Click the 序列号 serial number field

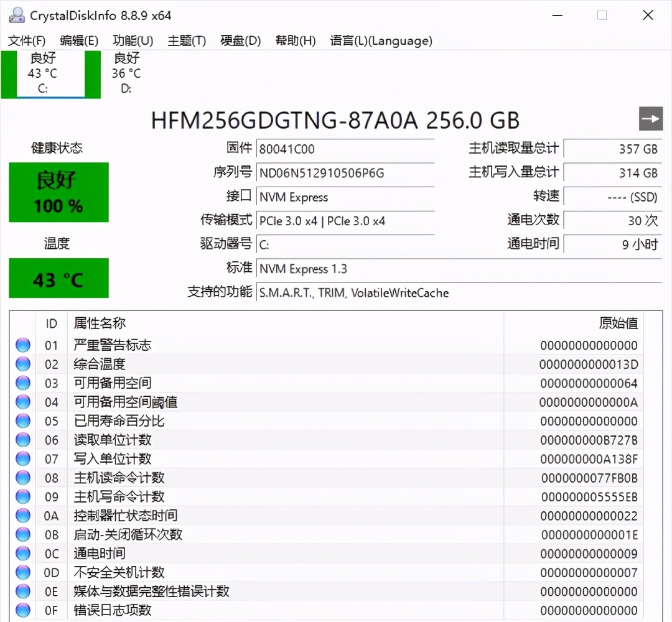345,173
